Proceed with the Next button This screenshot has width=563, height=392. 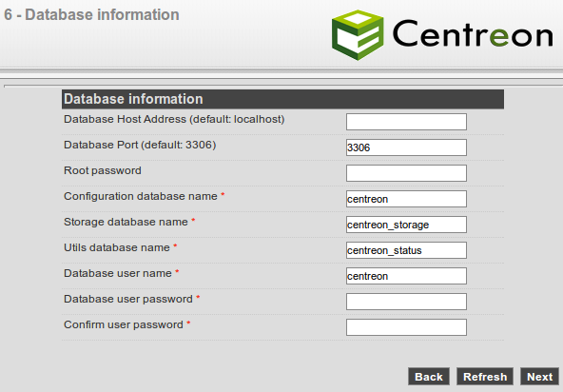point(539,377)
